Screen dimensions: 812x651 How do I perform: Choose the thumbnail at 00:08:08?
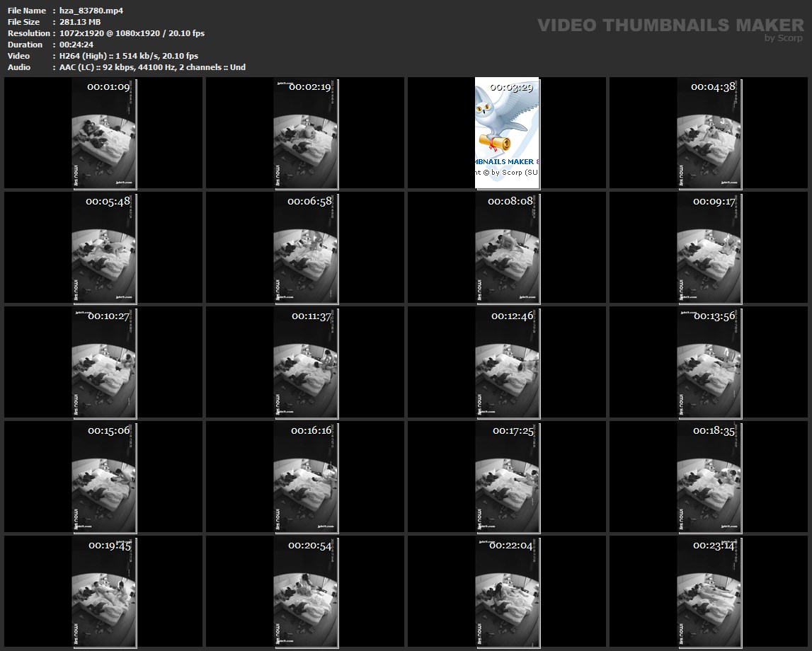(x=507, y=248)
